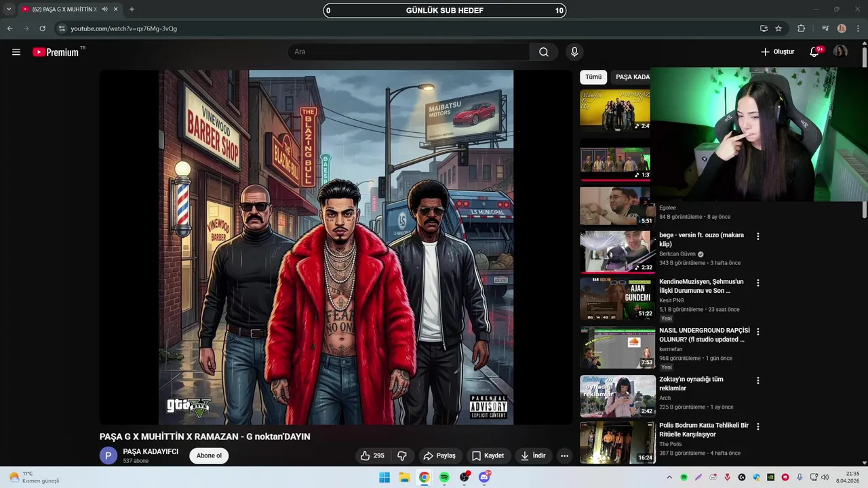Viewport: 868px width, 488px height.
Task: View site information icon in address bar
Action: (x=62, y=28)
